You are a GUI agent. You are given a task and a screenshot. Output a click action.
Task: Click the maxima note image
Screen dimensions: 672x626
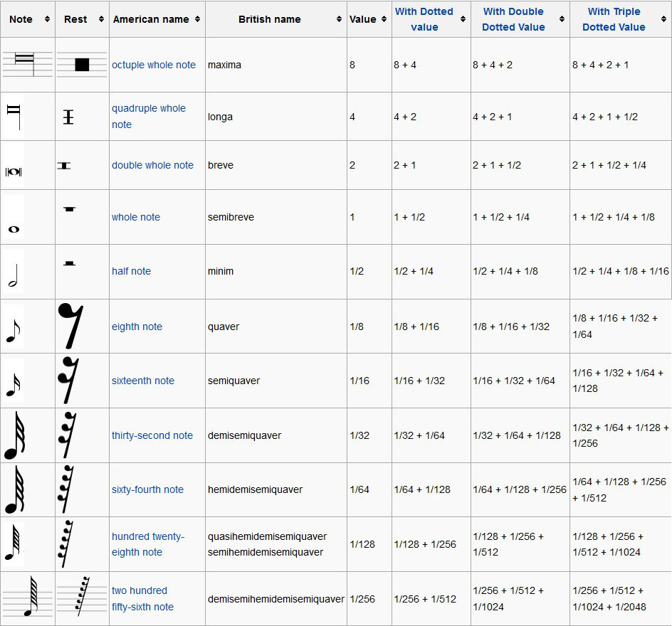[28, 65]
